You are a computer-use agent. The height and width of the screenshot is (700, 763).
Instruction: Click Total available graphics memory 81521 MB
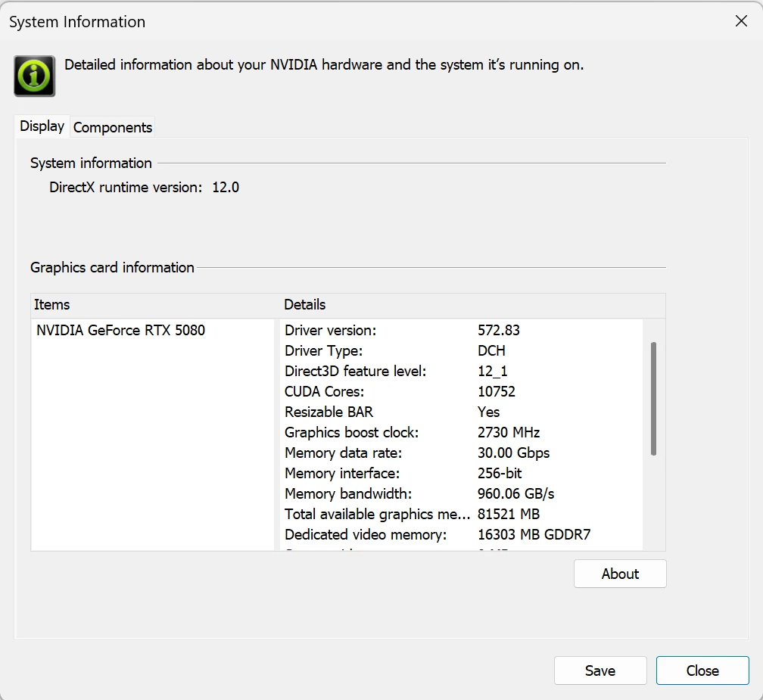(x=509, y=514)
